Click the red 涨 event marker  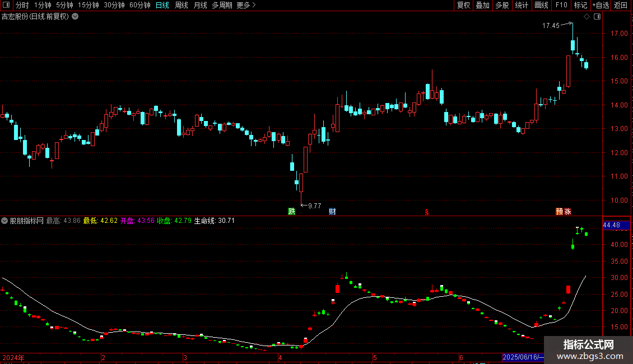567,212
